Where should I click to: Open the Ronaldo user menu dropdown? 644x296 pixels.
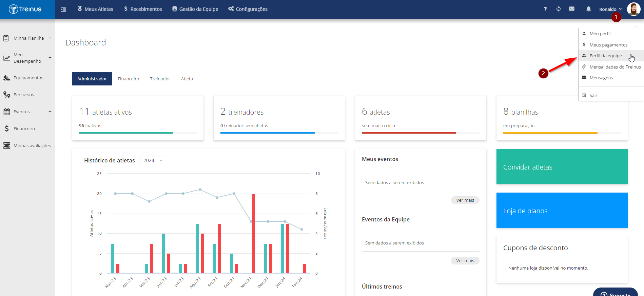(x=610, y=9)
